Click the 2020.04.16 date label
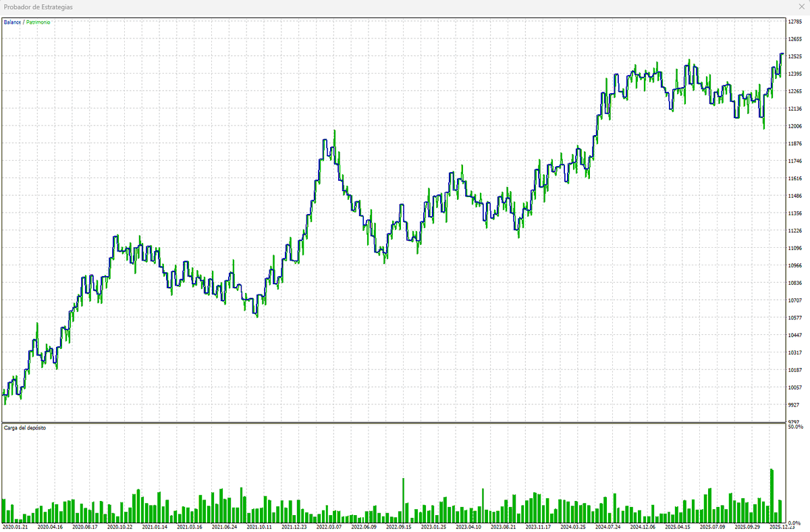810x532 pixels. 50,527
